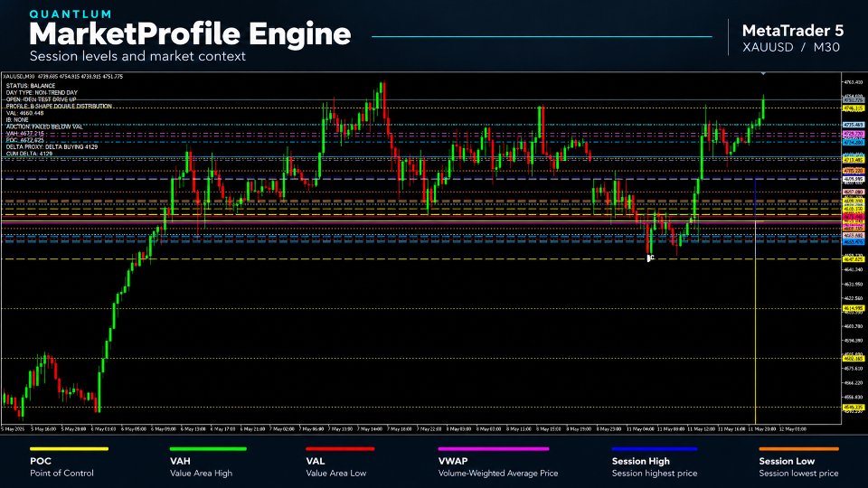Click the PROFILE: B-SHAPE DOUBLE DISTRIBUTION line
This screenshot has height=488, width=868.
(59, 107)
